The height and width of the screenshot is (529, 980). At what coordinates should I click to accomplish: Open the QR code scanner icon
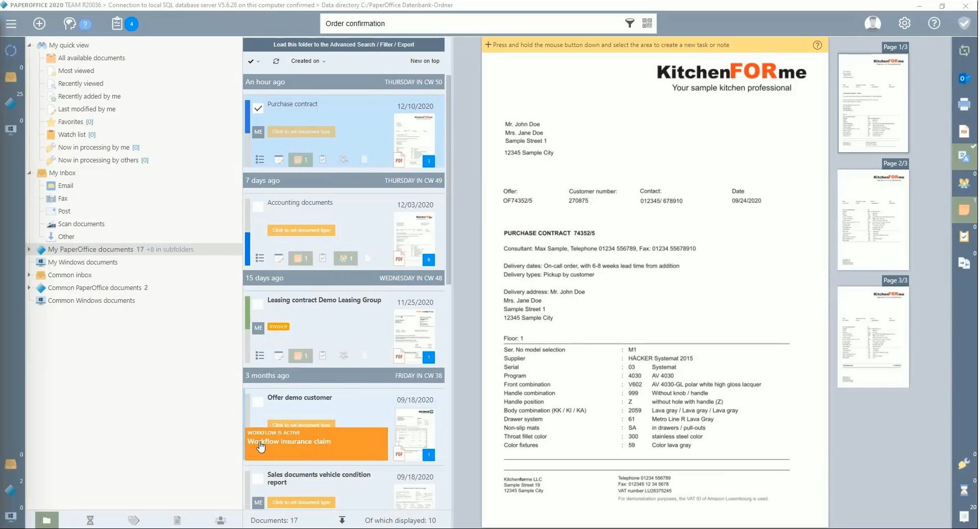click(x=647, y=23)
